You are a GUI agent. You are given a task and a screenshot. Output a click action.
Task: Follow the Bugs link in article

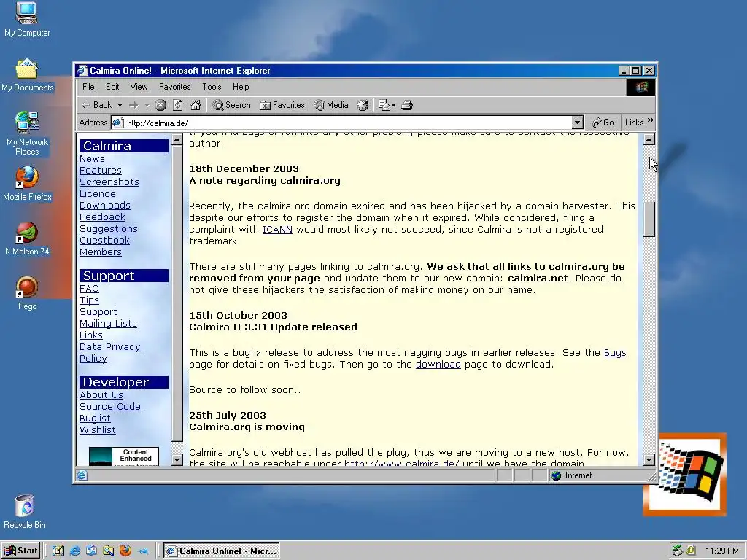click(x=615, y=352)
